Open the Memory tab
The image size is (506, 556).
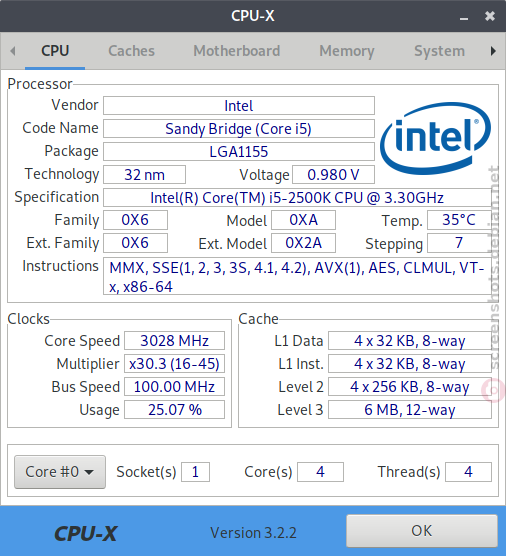(347, 51)
